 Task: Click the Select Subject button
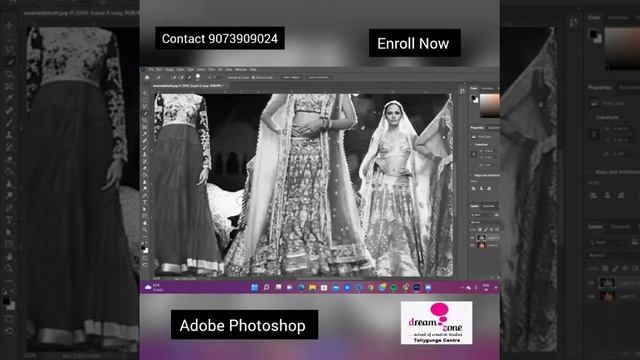pyautogui.click(x=291, y=77)
